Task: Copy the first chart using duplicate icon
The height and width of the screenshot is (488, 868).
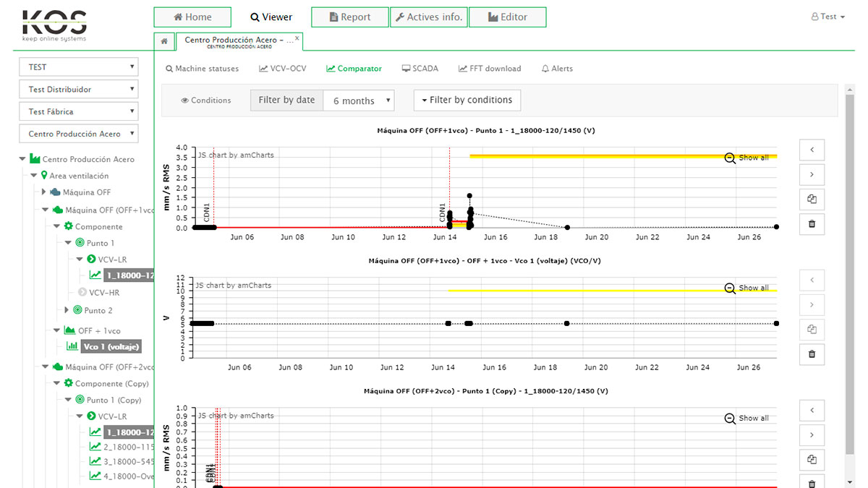Action: coord(812,200)
